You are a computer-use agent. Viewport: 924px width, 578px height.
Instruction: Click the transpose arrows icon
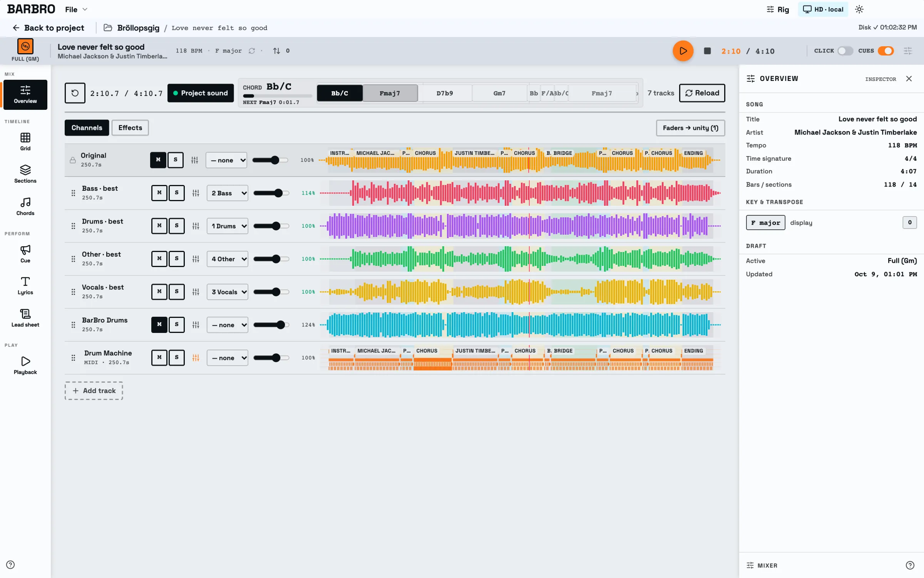(276, 50)
